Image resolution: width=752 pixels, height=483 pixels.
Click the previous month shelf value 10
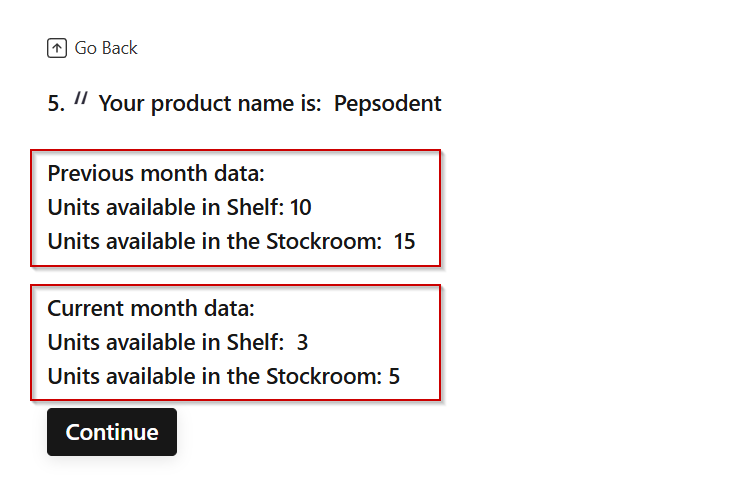coord(301,208)
